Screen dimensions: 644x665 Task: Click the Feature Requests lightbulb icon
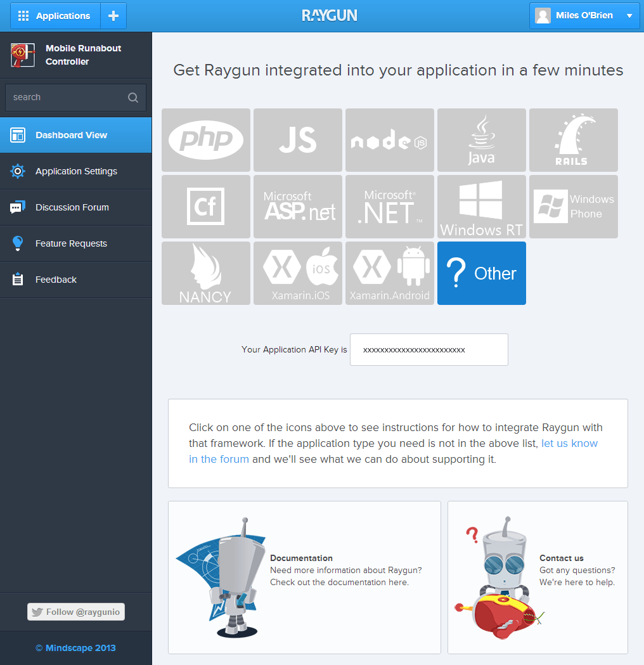[x=17, y=243]
